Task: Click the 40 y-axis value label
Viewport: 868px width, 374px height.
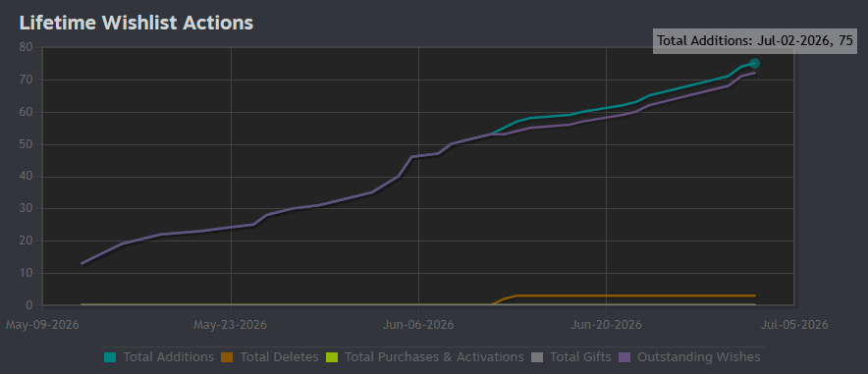Action: [x=27, y=177]
